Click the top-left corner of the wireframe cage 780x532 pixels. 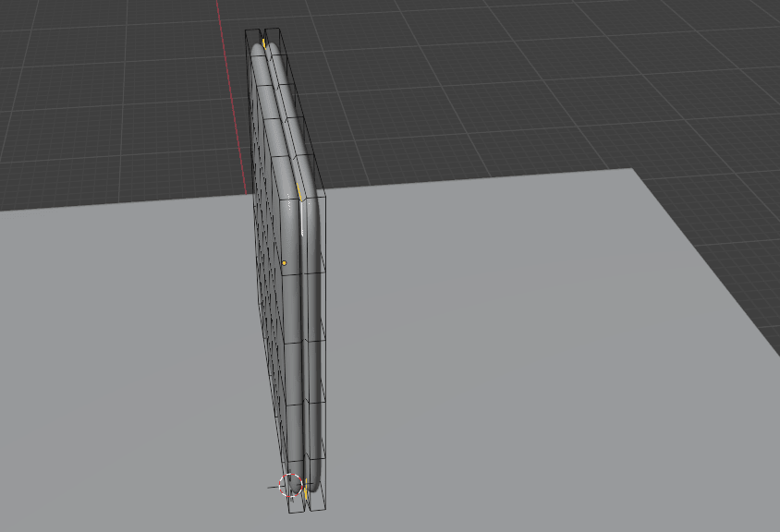[246, 30]
